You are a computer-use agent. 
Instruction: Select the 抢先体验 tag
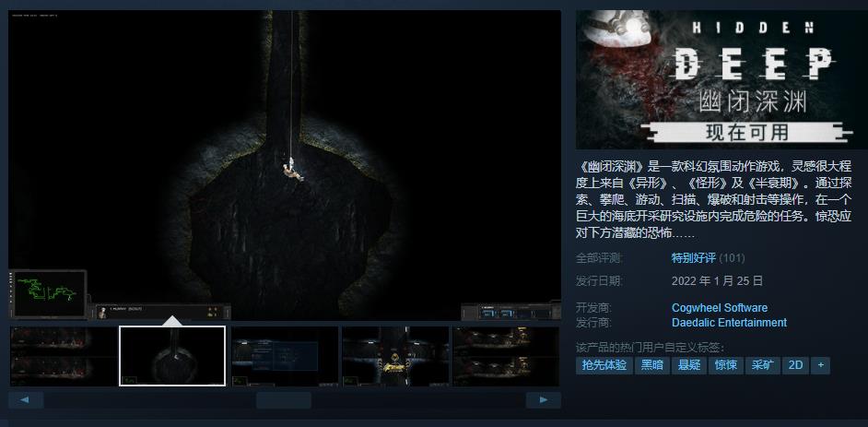[x=604, y=365]
